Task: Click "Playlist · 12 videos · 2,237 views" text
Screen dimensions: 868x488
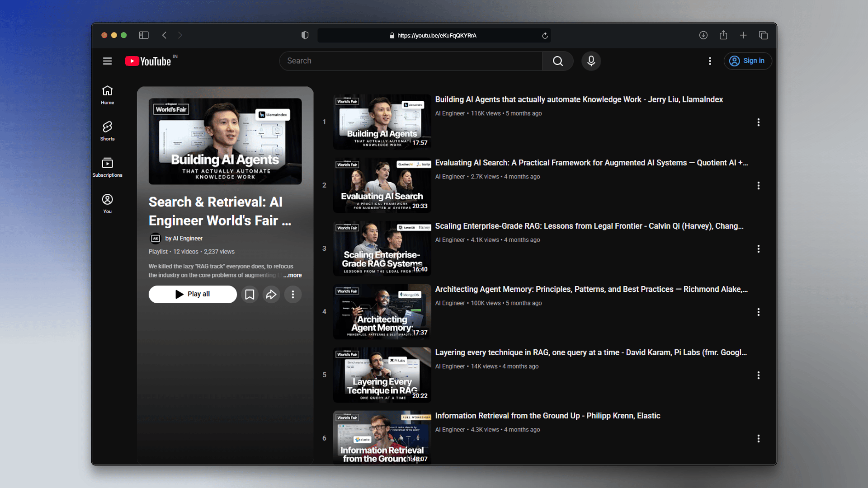Action: 192,252
